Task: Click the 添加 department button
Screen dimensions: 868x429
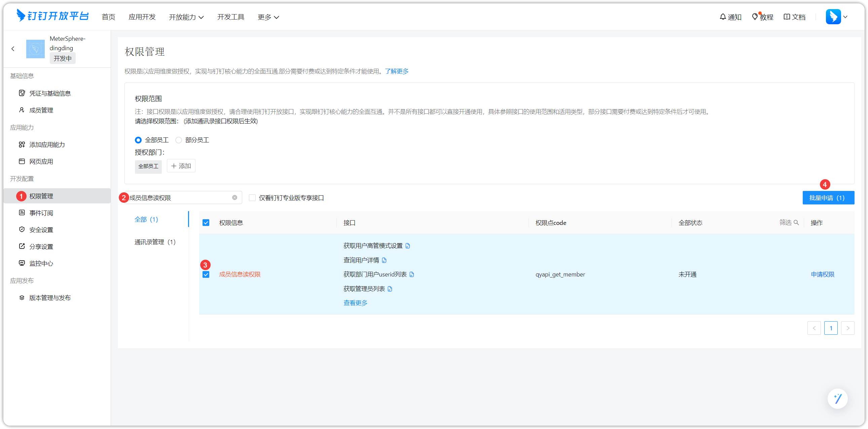Action: coord(181,166)
